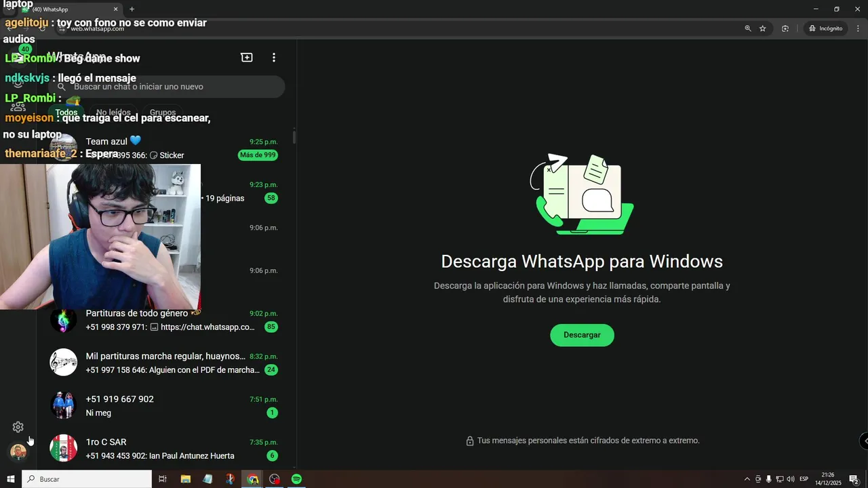868x488 pixels.
Task: Show hidden system tray icons
Action: [x=747, y=479]
